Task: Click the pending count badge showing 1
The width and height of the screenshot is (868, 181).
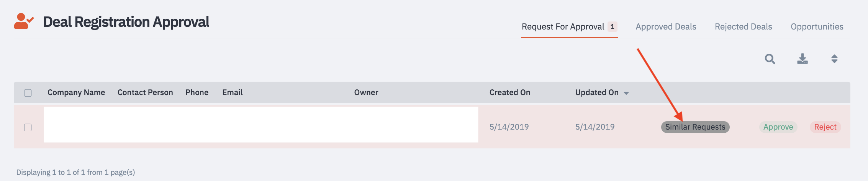Action: pos(613,26)
